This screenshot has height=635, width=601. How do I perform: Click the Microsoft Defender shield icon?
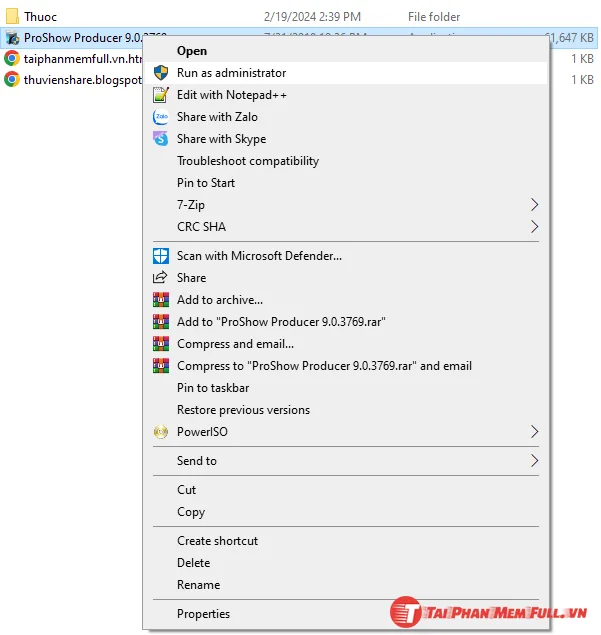(161, 256)
